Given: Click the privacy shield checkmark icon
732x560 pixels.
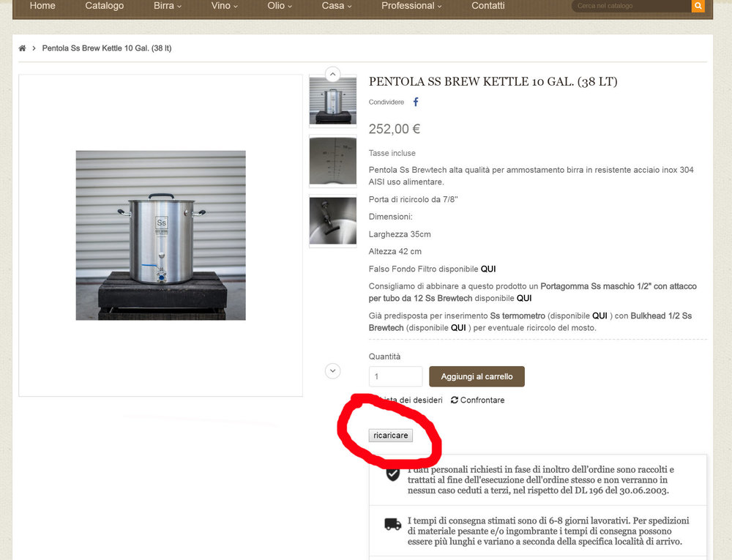Looking at the screenshot, I should (392, 474).
